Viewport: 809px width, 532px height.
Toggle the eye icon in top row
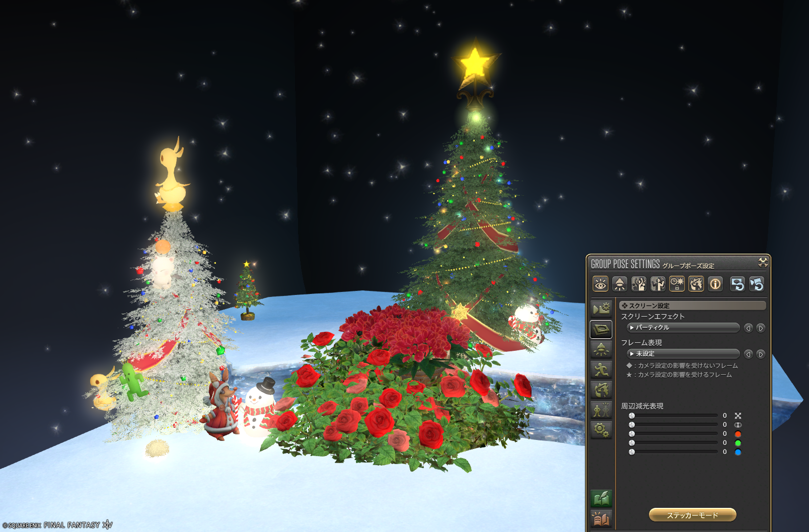(x=600, y=284)
